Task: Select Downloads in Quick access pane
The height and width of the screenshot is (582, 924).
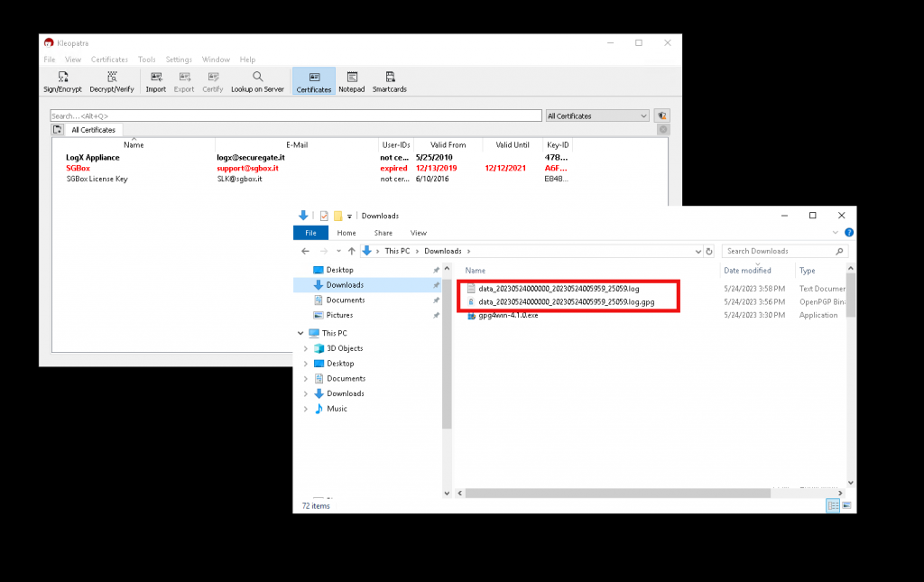Action: click(366, 285)
